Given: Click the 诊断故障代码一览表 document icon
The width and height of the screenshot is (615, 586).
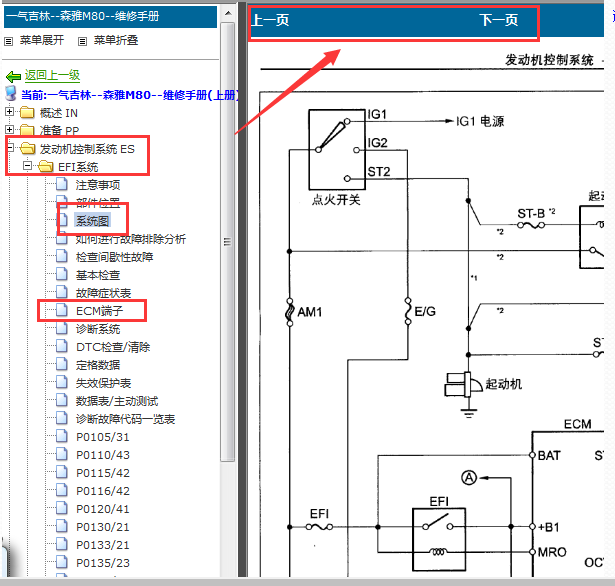Looking at the screenshot, I should click(x=62, y=418).
